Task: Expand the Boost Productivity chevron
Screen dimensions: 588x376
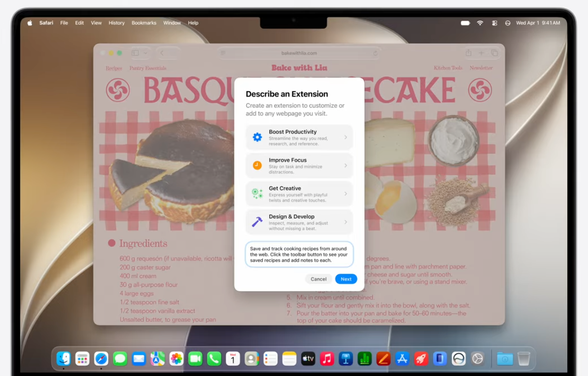Action: pos(346,137)
